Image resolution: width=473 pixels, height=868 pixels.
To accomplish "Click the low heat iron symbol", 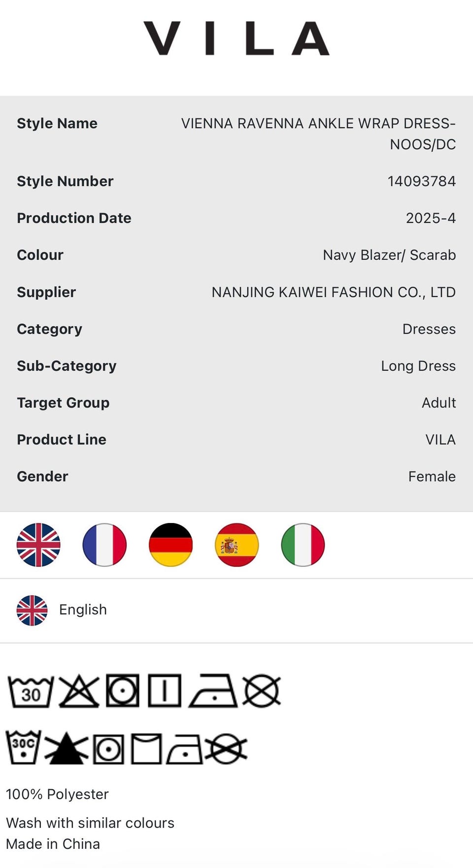I will [x=214, y=691].
